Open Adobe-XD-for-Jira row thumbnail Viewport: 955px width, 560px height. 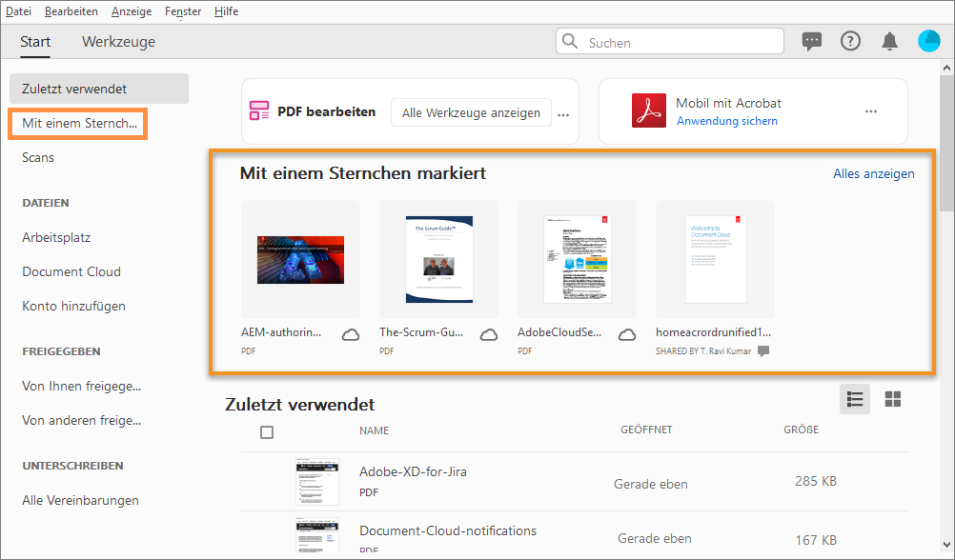point(317,482)
